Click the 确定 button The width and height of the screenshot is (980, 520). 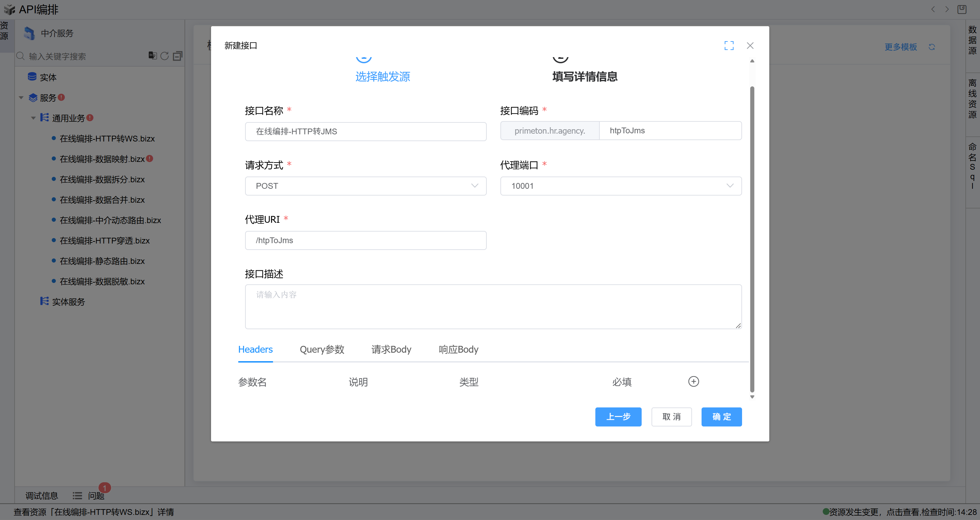click(x=721, y=417)
